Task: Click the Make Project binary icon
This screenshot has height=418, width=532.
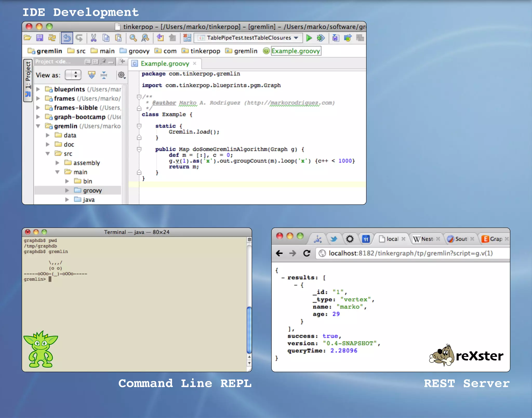Action: point(187,38)
